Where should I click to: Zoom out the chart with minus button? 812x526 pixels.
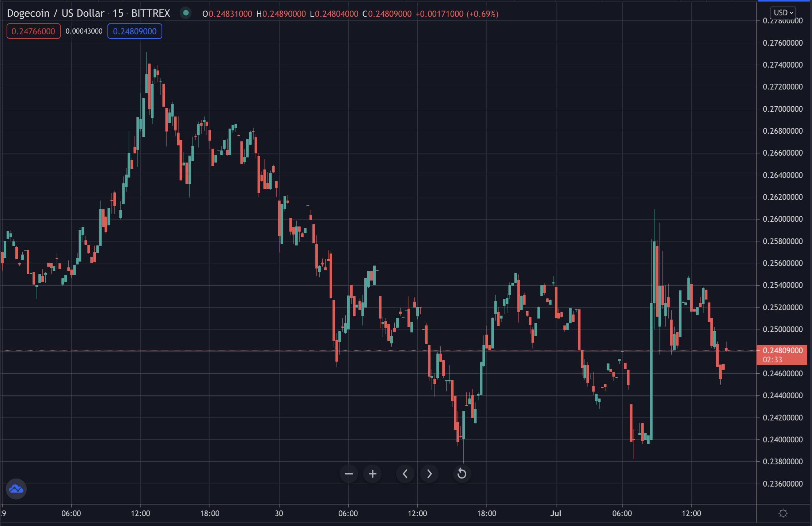349,474
